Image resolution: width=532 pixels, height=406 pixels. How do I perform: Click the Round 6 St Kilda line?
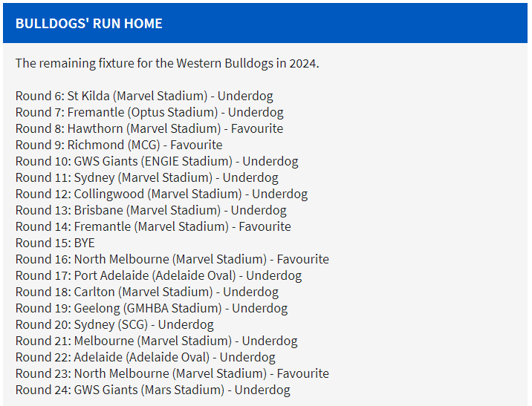[144, 96]
